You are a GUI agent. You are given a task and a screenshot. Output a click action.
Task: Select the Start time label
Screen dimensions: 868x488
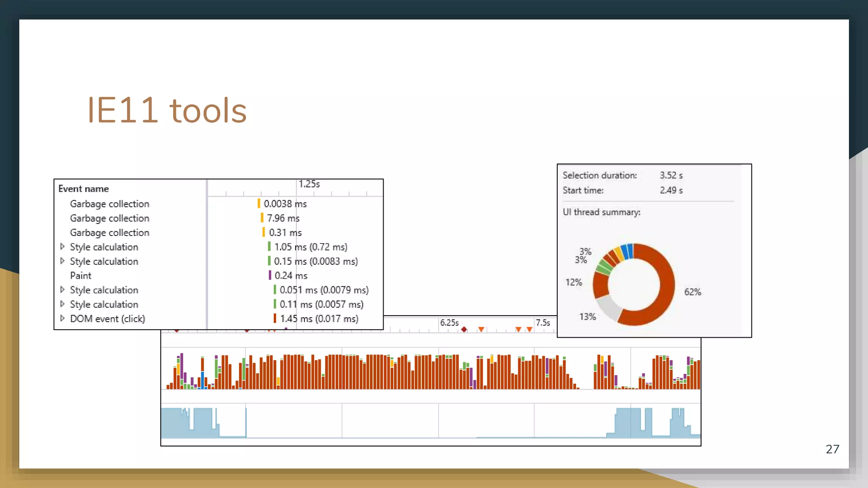[583, 191]
